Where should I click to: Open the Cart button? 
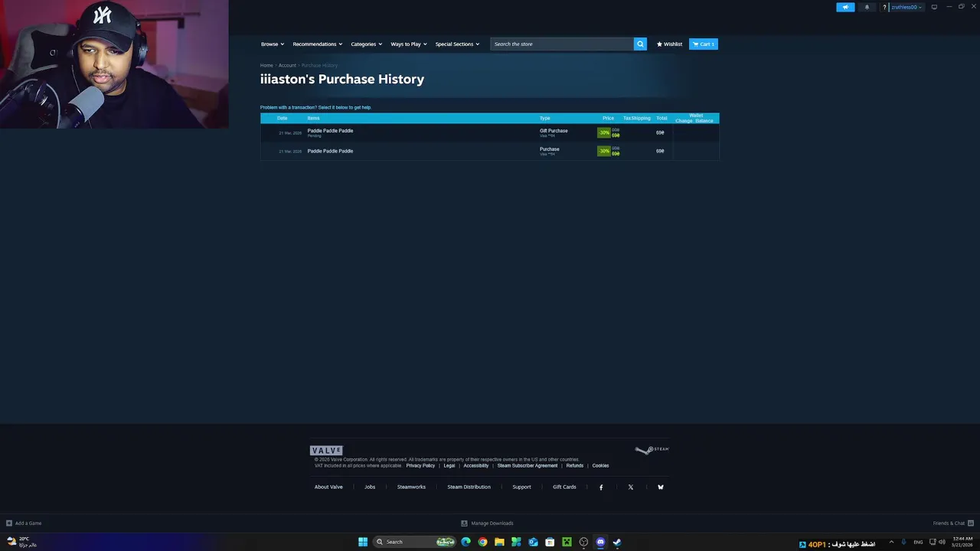703,44
